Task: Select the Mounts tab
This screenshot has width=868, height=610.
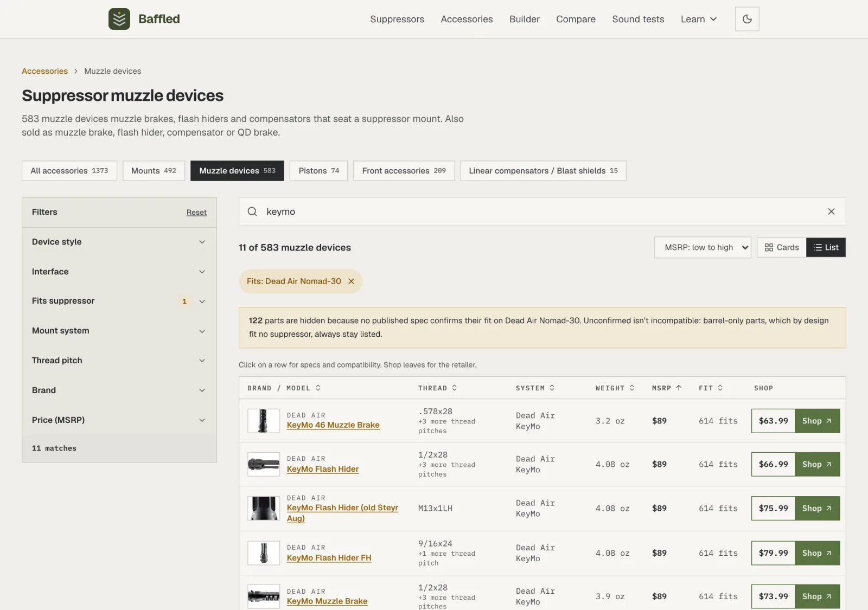Action: tap(154, 171)
